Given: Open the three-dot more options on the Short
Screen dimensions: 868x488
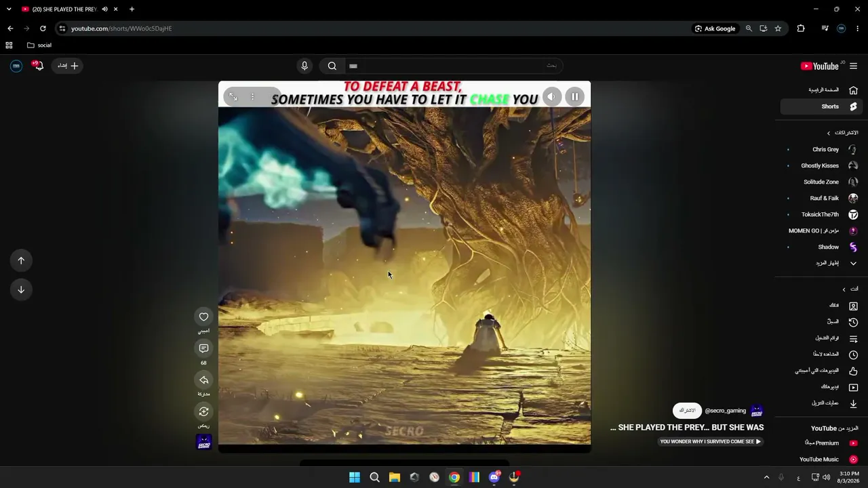Looking at the screenshot, I should [252, 97].
